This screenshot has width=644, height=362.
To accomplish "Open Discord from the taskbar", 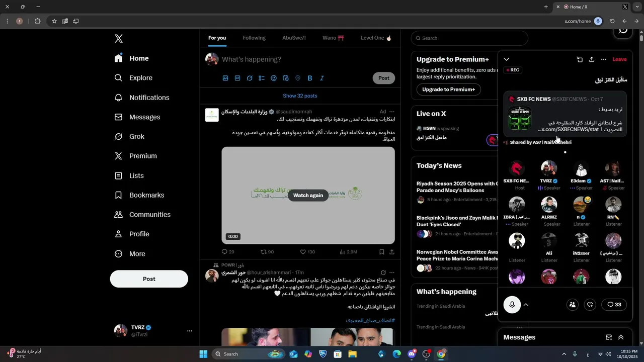I will (412, 354).
